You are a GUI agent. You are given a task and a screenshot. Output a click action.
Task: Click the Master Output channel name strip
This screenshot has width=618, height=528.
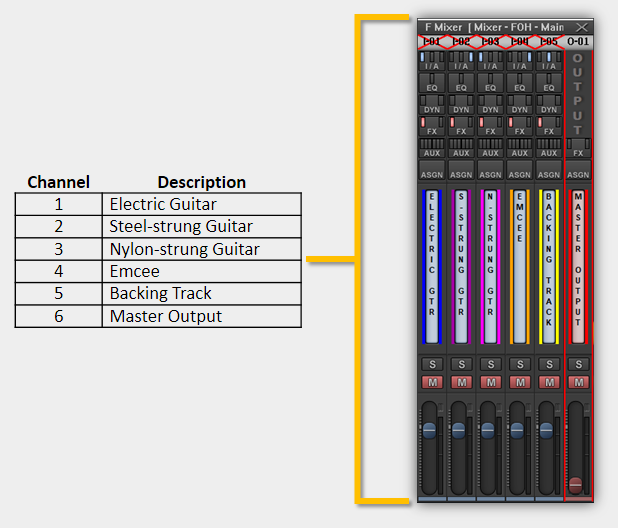(577, 265)
